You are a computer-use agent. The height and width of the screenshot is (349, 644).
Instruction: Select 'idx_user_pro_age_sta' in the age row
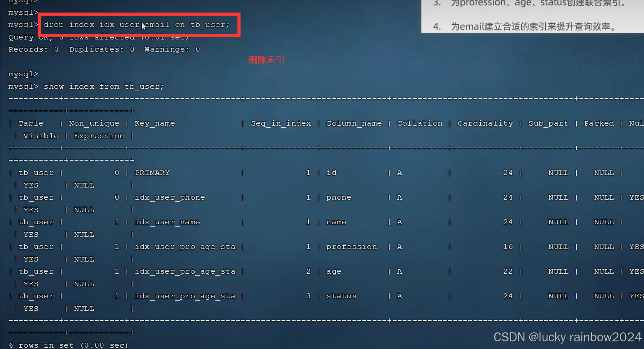click(x=185, y=271)
